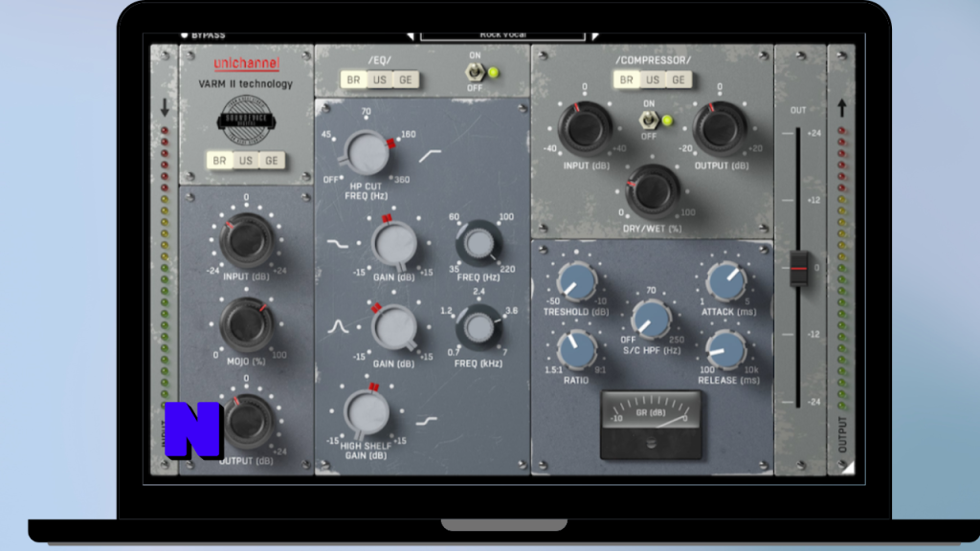Select US mode in the EQ section

(379, 80)
